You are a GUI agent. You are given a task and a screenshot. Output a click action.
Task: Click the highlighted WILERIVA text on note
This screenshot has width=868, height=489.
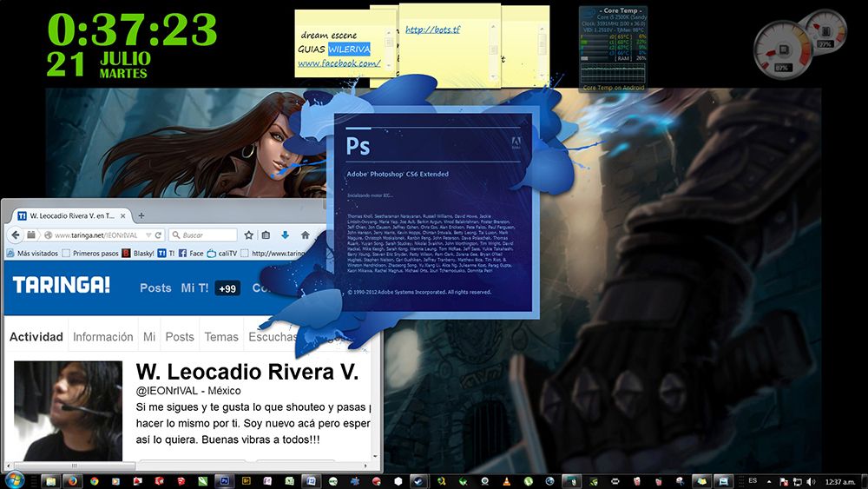pos(349,50)
